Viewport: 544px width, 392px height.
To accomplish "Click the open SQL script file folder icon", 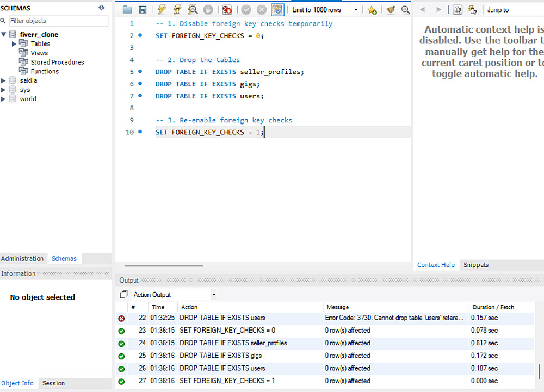I will (x=127, y=10).
